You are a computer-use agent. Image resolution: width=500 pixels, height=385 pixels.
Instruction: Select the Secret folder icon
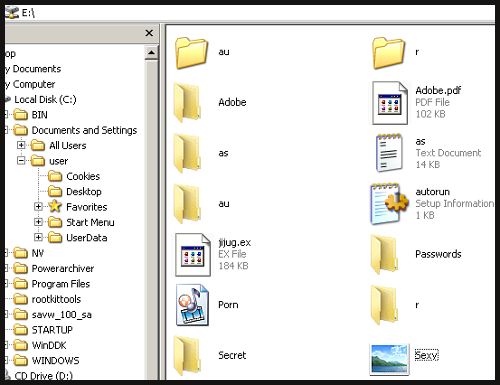coord(188,356)
